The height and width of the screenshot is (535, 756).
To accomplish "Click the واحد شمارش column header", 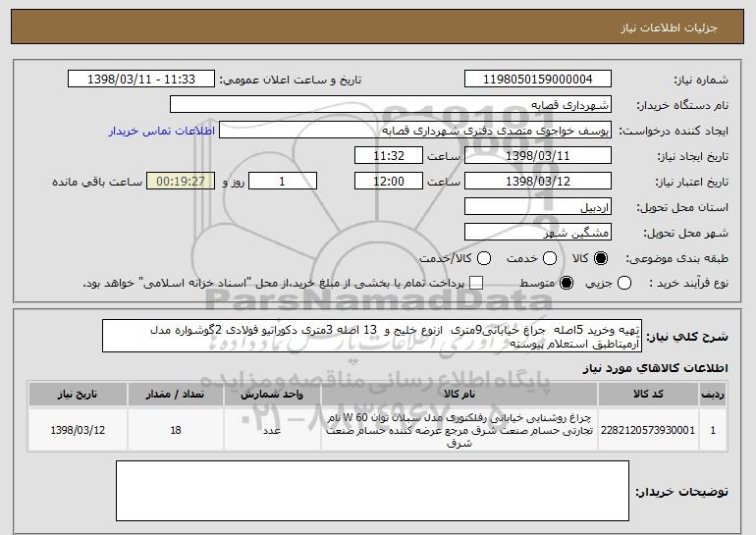I will click(x=272, y=395).
